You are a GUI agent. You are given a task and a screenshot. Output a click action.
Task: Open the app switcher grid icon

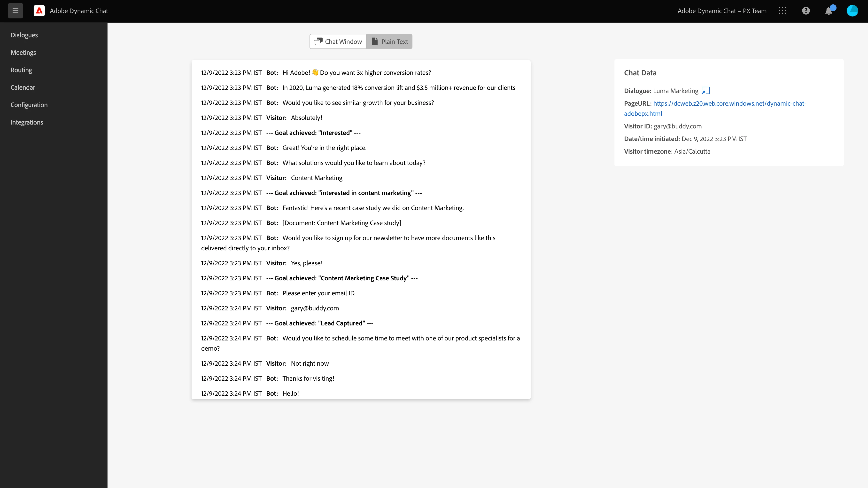(783, 11)
